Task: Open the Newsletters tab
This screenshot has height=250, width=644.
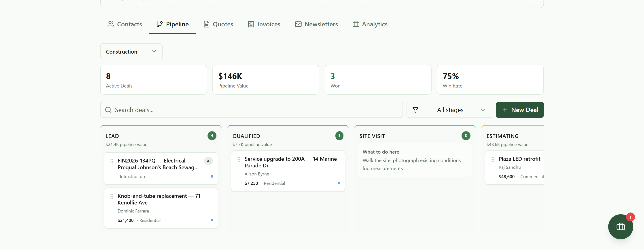Action: point(316,24)
